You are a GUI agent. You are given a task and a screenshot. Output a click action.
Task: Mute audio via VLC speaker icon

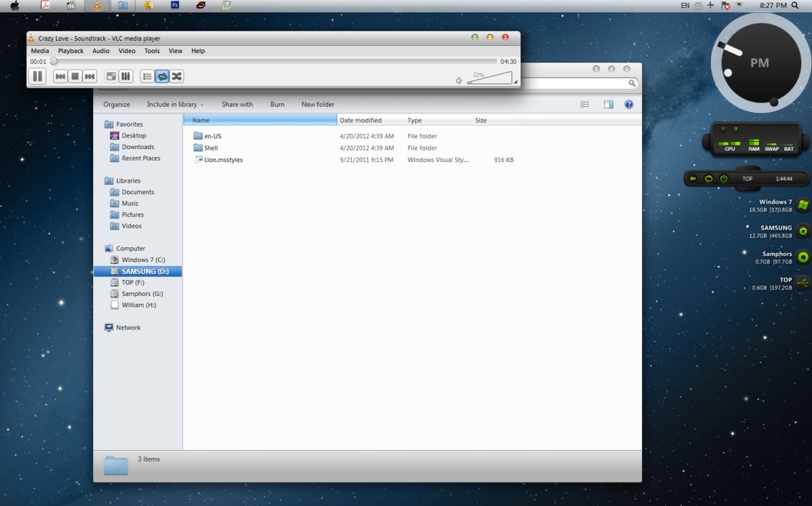(x=459, y=80)
